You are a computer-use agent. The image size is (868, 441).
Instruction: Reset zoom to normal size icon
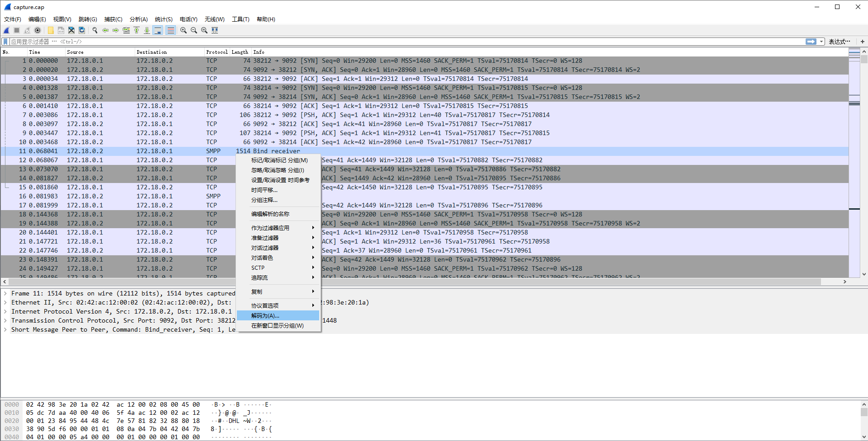[x=204, y=30]
